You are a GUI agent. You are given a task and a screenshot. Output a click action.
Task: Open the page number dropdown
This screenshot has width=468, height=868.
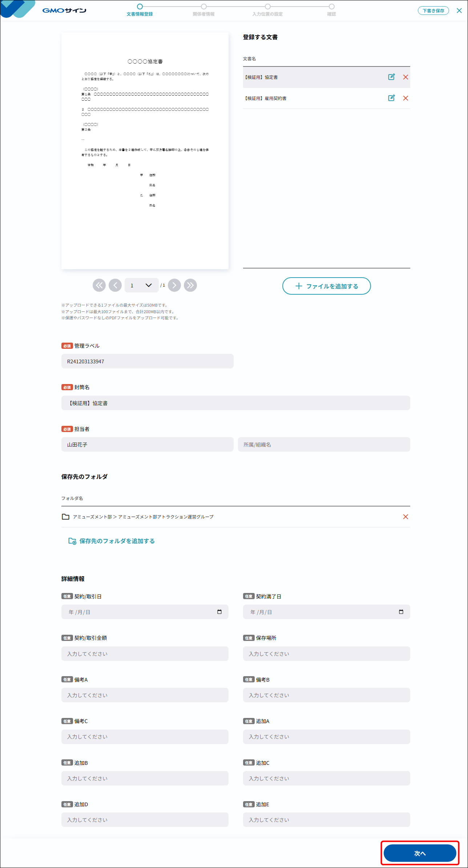point(141,285)
